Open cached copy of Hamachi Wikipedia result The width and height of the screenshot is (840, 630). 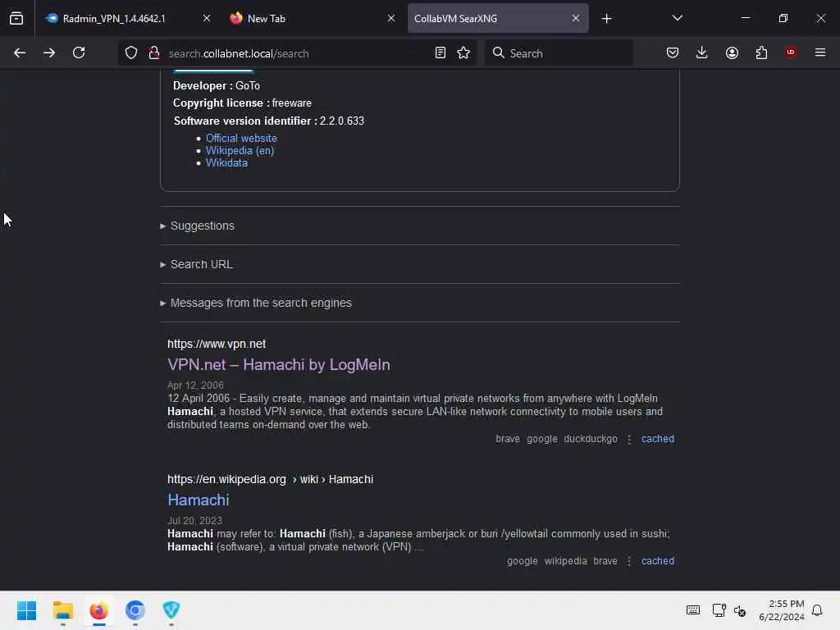(x=658, y=561)
